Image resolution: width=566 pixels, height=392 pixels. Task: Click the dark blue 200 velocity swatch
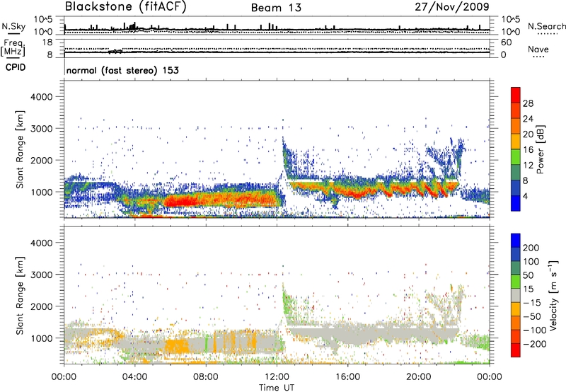click(x=516, y=241)
